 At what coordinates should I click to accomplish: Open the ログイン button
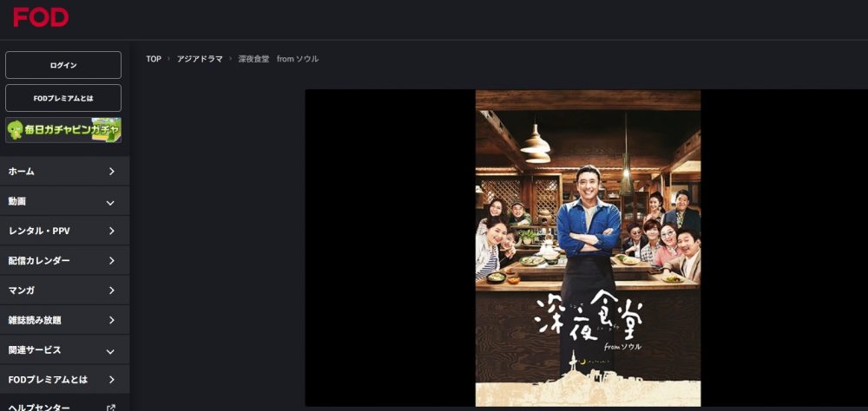(63, 65)
